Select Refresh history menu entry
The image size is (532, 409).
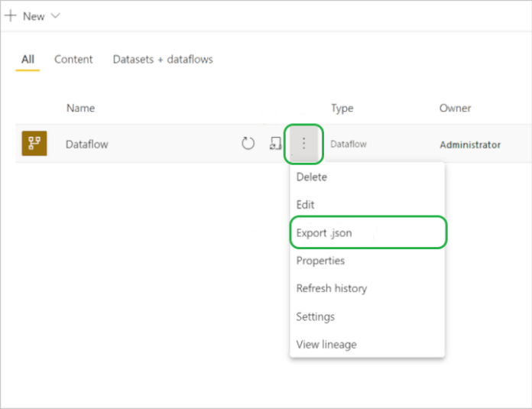coord(332,289)
